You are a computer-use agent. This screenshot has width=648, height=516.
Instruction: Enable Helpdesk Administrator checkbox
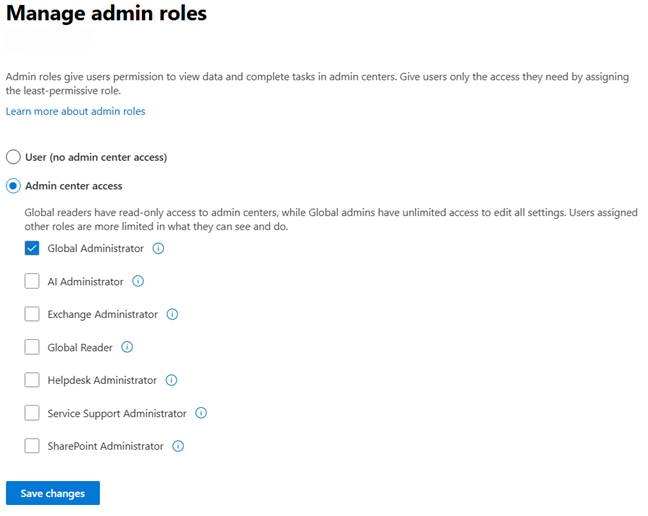32,380
